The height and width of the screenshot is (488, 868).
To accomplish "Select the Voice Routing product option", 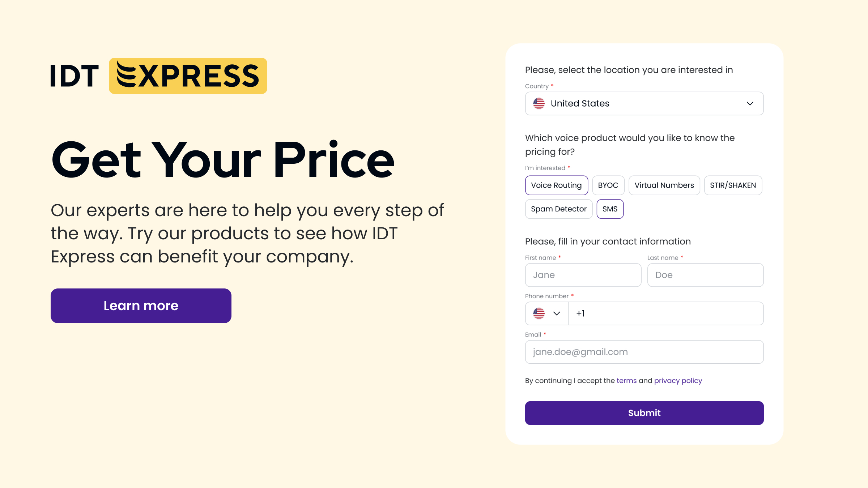I will 557,185.
